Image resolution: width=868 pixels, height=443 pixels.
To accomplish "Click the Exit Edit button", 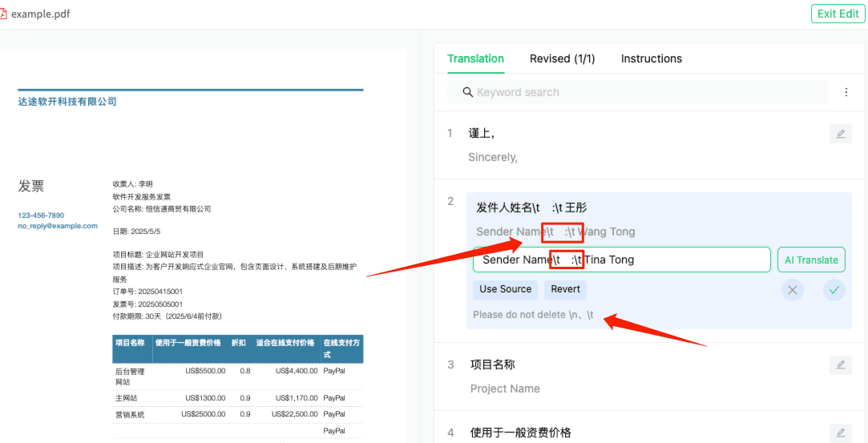I will [x=838, y=14].
